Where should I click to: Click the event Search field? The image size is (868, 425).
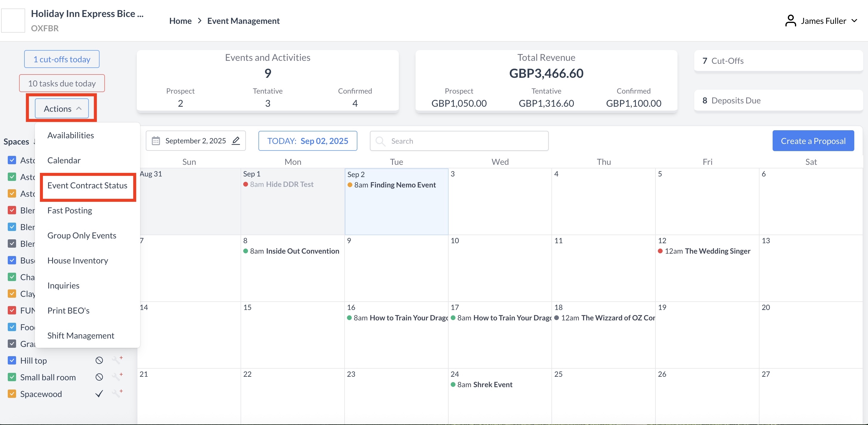point(465,141)
